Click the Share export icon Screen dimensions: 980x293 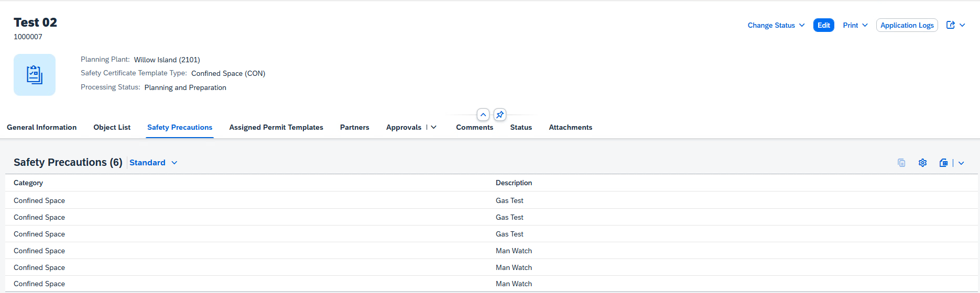[x=951, y=25]
